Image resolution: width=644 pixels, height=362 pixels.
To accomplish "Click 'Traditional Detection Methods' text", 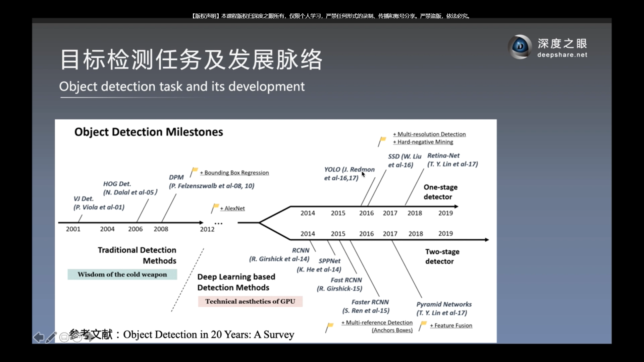I will [x=137, y=255].
